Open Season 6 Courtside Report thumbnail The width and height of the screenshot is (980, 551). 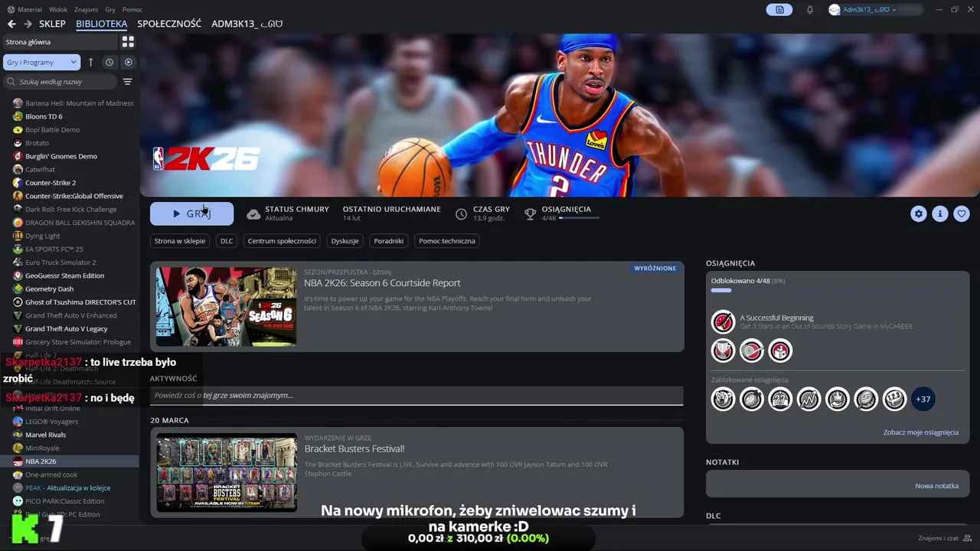pyautogui.click(x=226, y=306)
